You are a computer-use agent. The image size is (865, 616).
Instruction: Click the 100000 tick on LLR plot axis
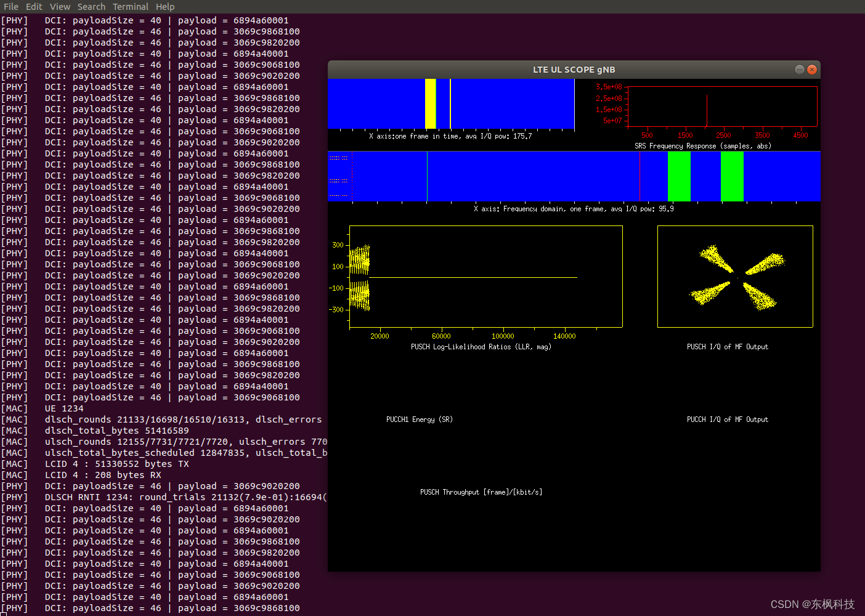(x=503, y=336)
